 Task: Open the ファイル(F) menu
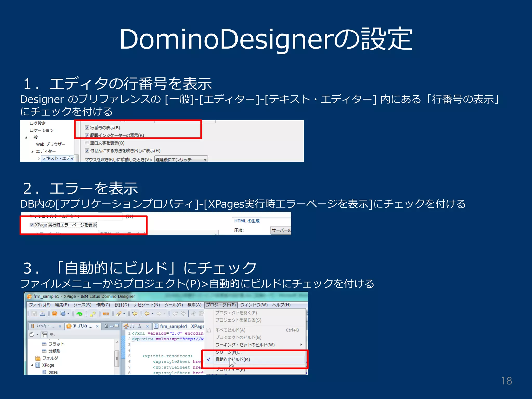pyautogui.click(x=40, y=305)
